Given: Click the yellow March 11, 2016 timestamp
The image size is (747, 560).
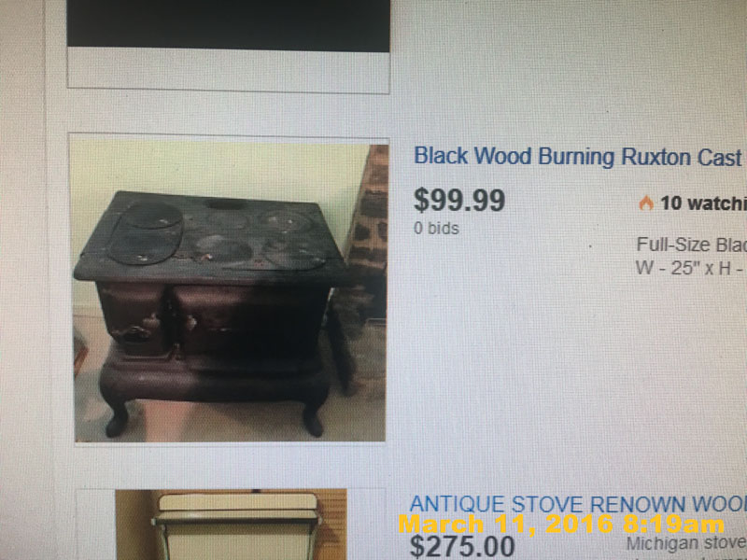Looking at the screenshot, I should click(561, 525).
